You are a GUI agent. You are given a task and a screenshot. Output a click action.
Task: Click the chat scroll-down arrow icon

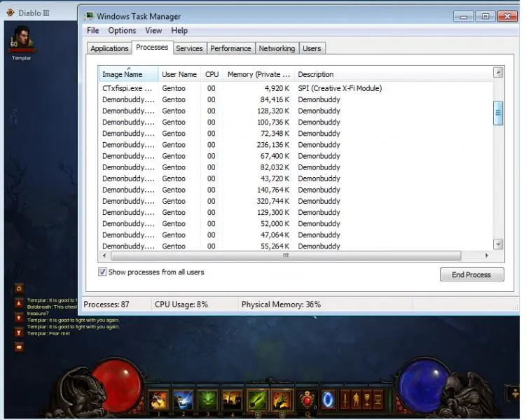coord(19,317)
